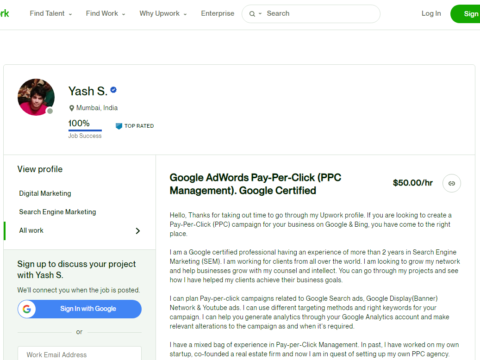The width and height of the screenshot is (480, 360).
Task: Click We'll connect you when job posted
Action: 78,290
